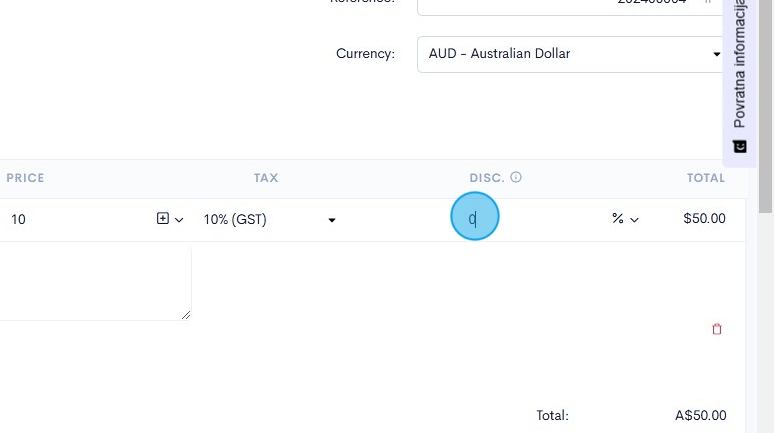Click the feedback smiley icon

point(740,146)
